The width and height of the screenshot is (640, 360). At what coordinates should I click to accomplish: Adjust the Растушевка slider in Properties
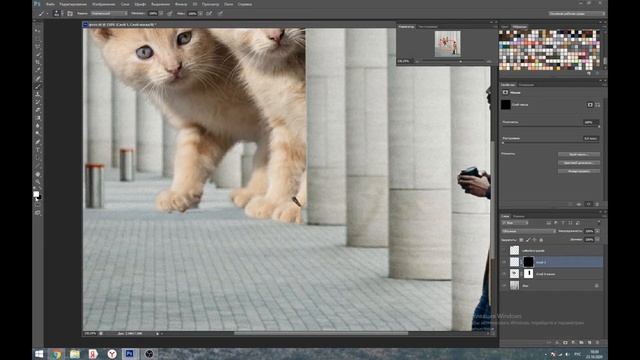551,143
